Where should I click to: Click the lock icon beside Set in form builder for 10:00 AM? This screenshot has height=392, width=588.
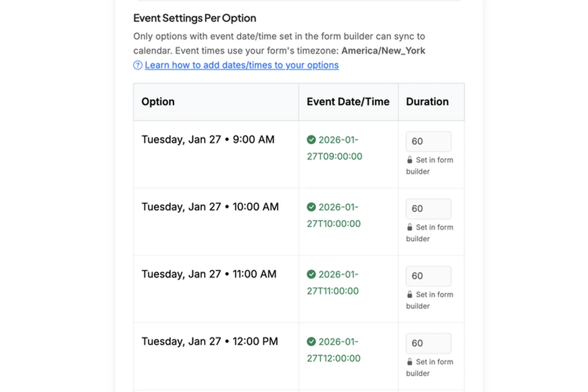tap(410, 227)
